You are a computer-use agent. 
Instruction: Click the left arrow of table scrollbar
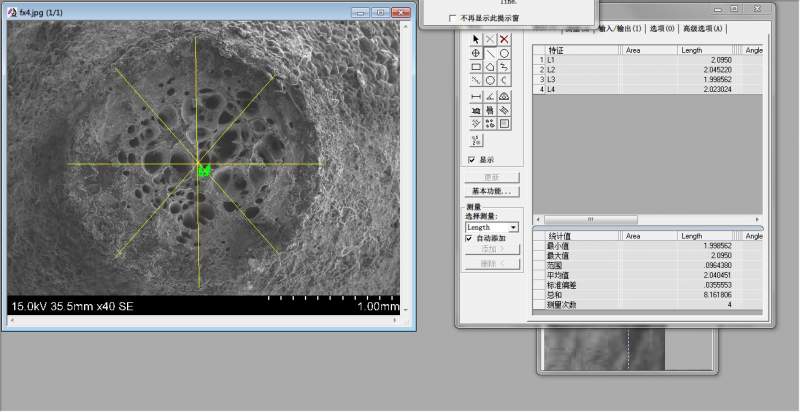point(538,219)
